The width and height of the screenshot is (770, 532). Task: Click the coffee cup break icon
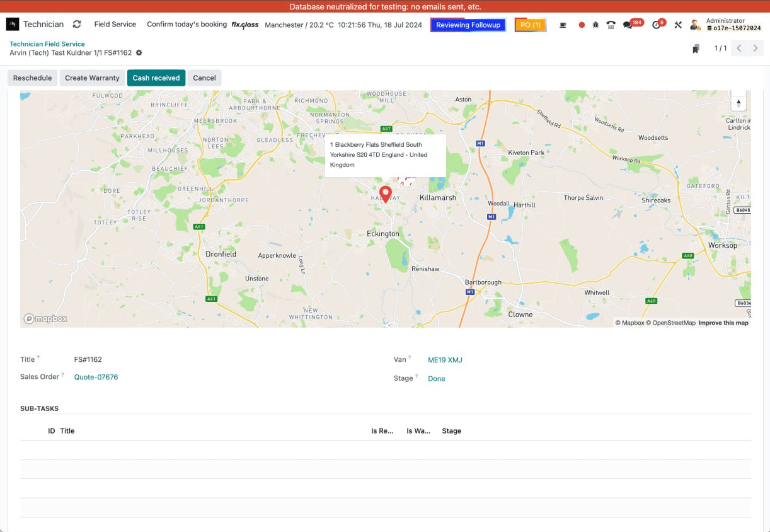(x=563, y=25)
